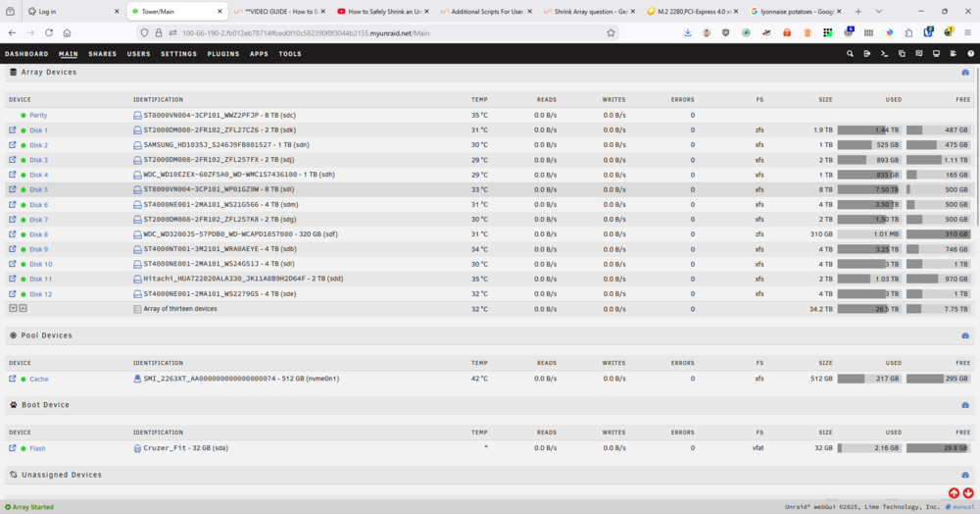Screen dimensions: 980x514
Task: Browse Disk 3 via its popout icon
Action: click(x=13, y=160)
